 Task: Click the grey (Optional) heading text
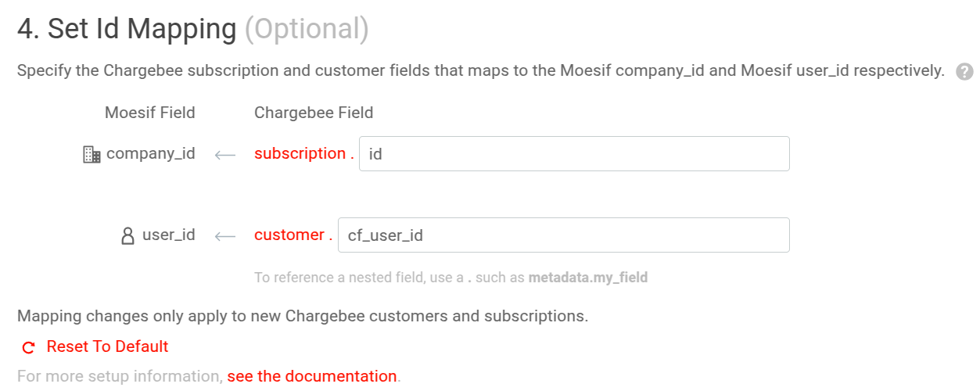[307, 29]
